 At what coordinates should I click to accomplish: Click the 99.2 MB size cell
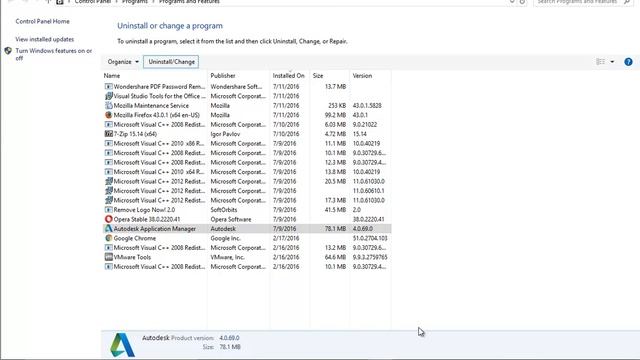[x=335, y=115]
